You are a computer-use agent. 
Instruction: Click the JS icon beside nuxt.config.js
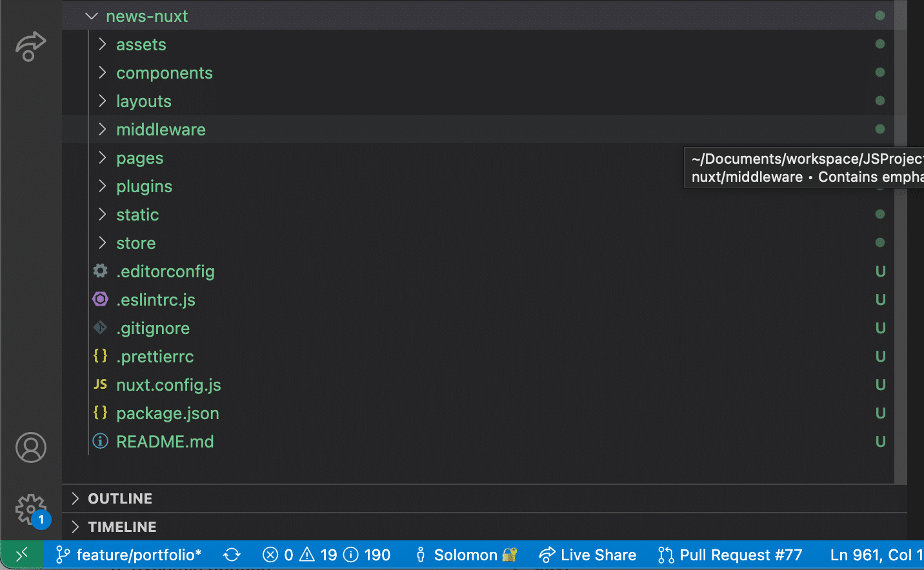100,384
